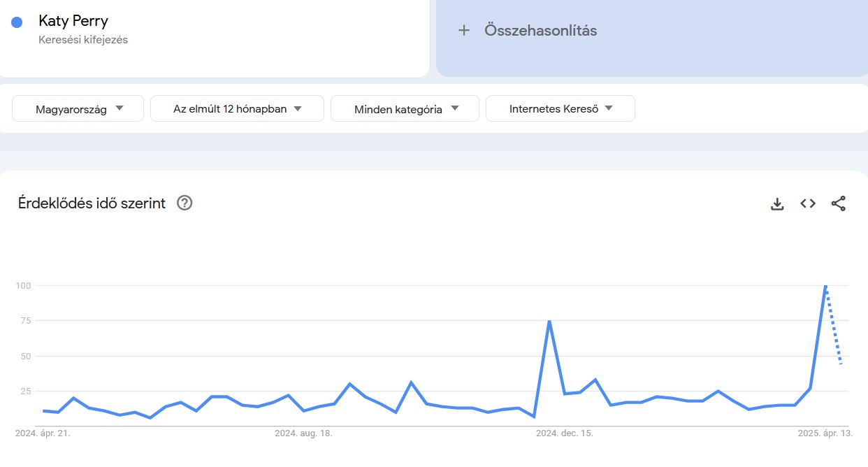The width and height of the screenshot is (868, 467).
Task: Click the blue dot next to Katy Perry
Action: [x=17, y=22]
